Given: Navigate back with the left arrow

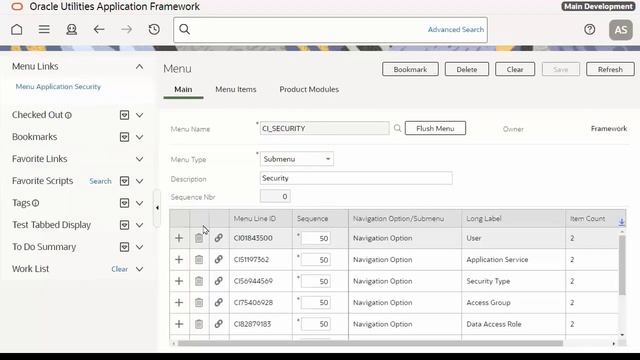Looking at the screenshot, I should (99, 29).
